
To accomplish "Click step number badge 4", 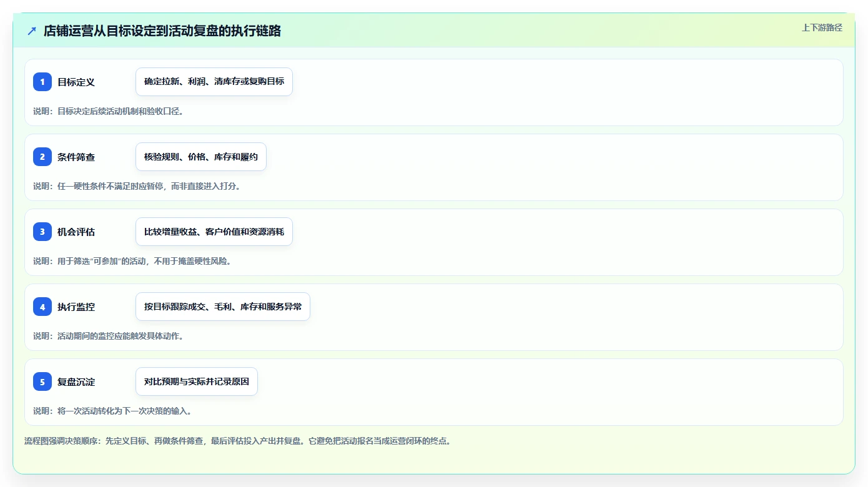I will coord(42,307).
